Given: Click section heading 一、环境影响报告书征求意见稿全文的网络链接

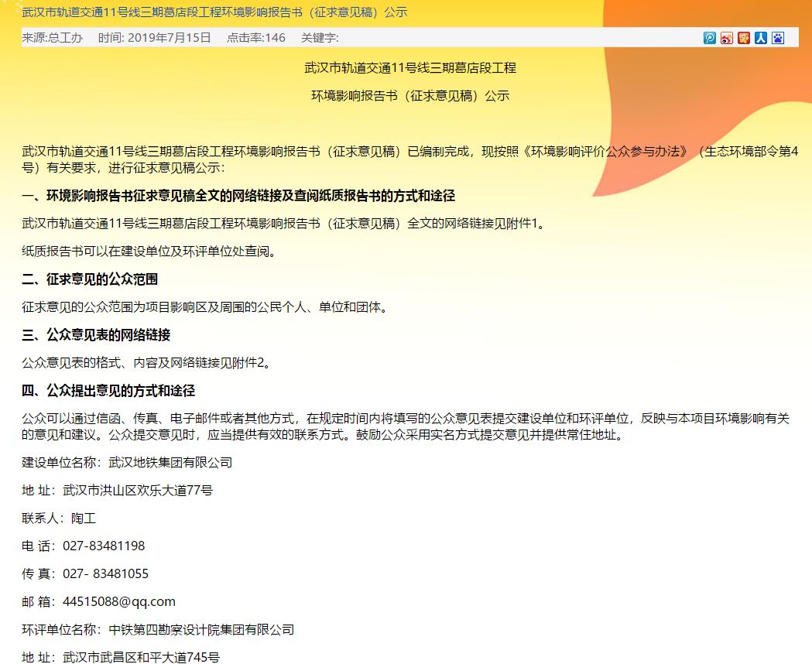Looking at the screenshot, I should pyautogui.click(x=238, y=196).
